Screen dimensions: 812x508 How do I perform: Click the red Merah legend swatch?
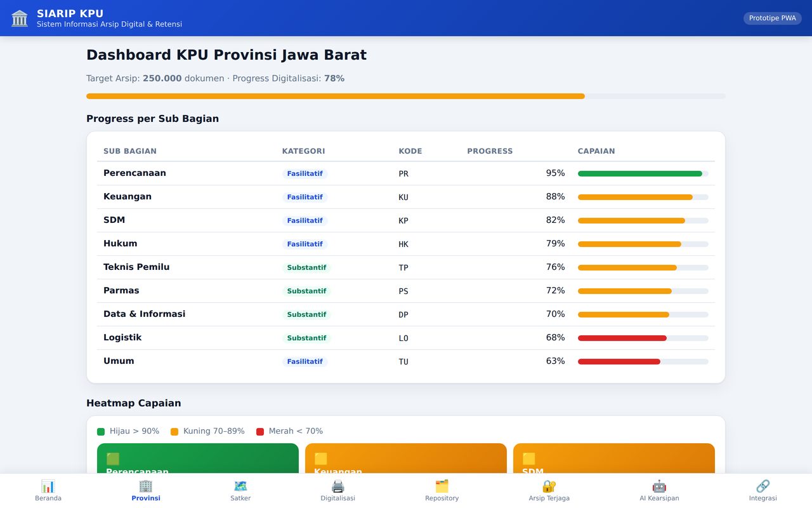click(260, 432)
